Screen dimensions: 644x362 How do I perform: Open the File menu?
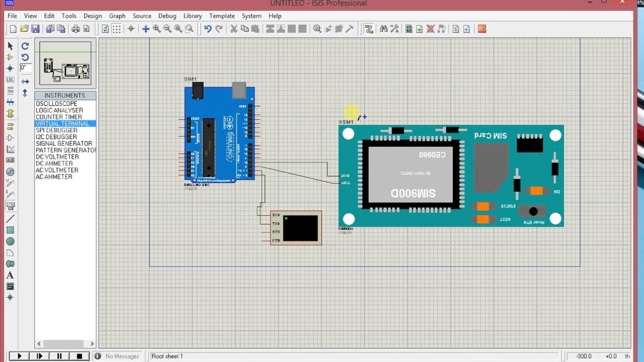(12, 16)
